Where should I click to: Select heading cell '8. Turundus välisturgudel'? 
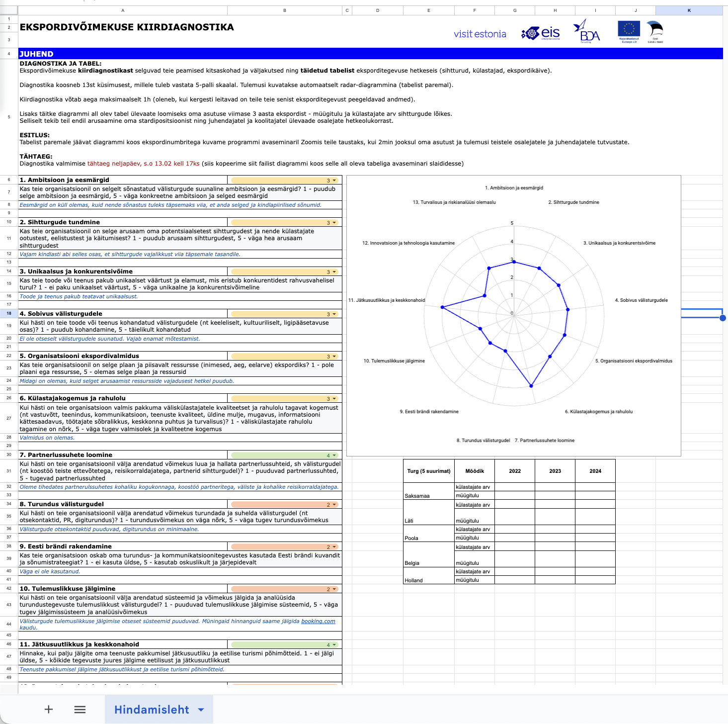pos(123,504)
